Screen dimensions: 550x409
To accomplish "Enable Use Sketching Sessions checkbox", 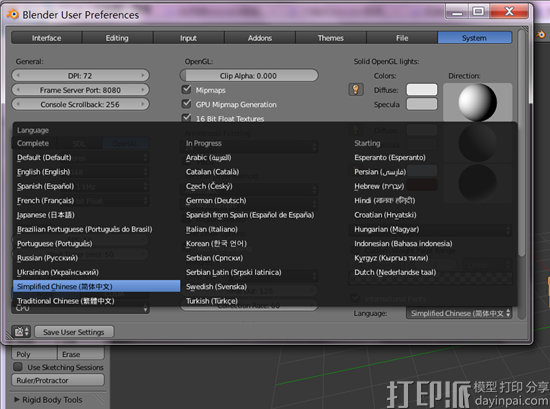I will point(18,367).
